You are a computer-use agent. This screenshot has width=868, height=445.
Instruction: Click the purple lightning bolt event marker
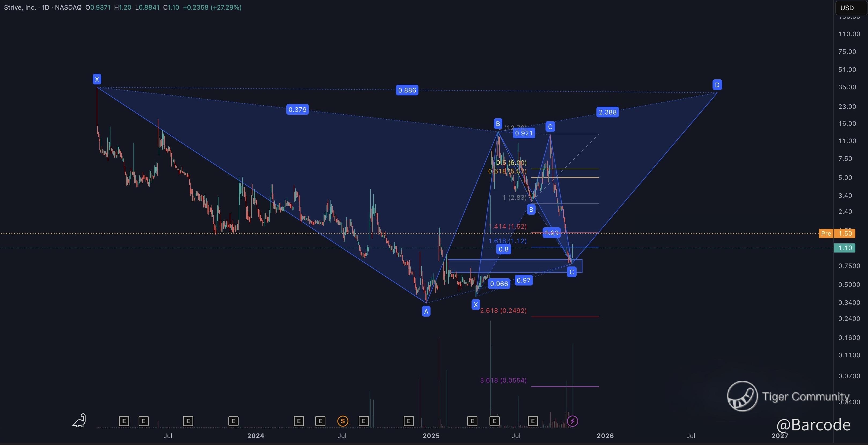tap(573, 421)
